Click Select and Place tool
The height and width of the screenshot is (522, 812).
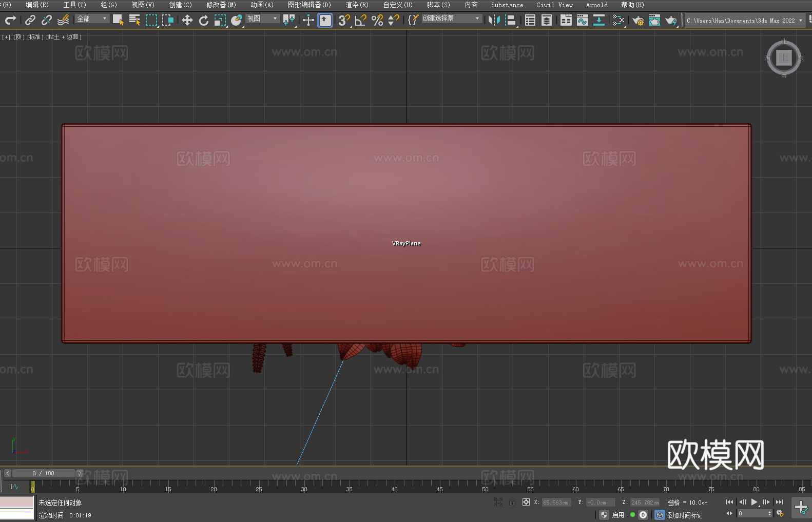coord(237,20)
